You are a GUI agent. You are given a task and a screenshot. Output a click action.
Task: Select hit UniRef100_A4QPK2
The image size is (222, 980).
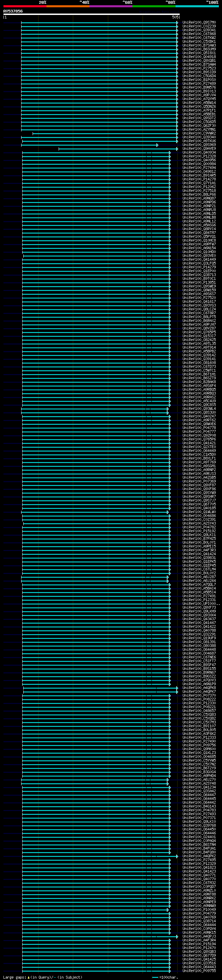pos(199,856)
